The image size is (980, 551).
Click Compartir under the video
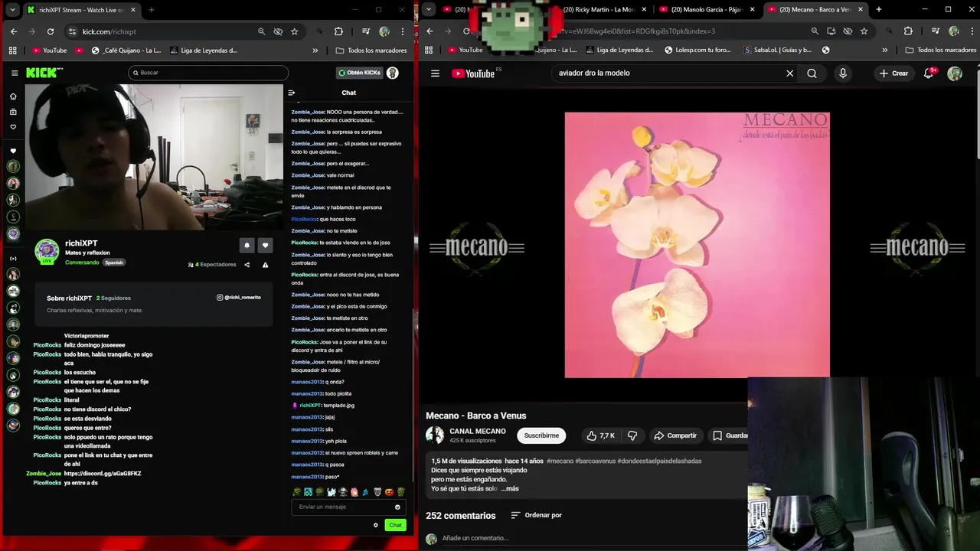[x=675, y=435]
